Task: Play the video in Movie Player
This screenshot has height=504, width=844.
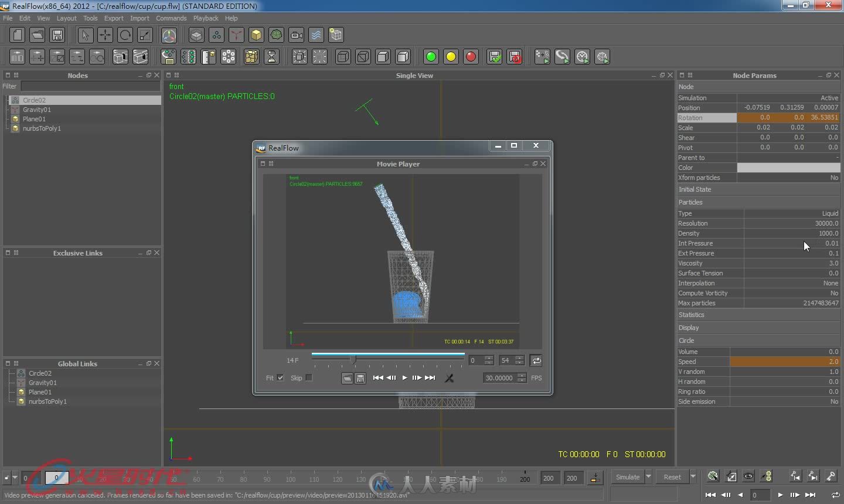Action: [404, 378]
